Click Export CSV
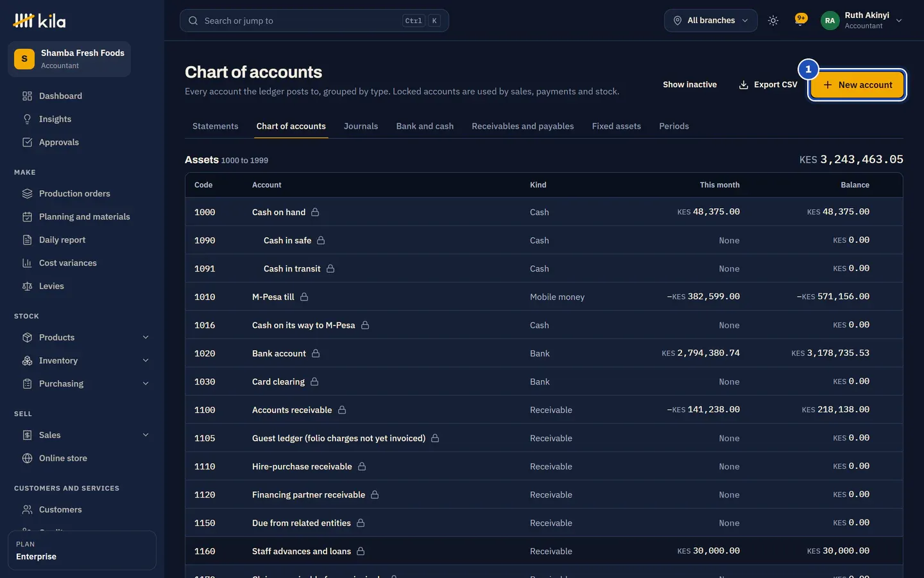 [768, 85]
